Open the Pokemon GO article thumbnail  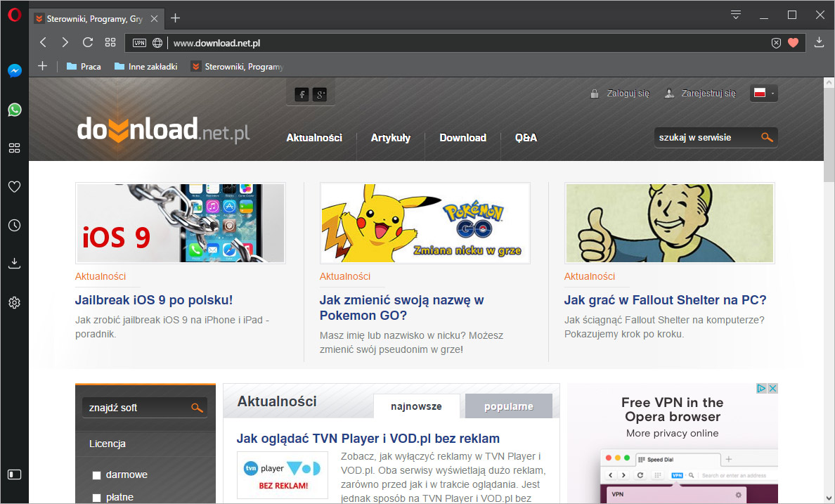click(425, 224)
